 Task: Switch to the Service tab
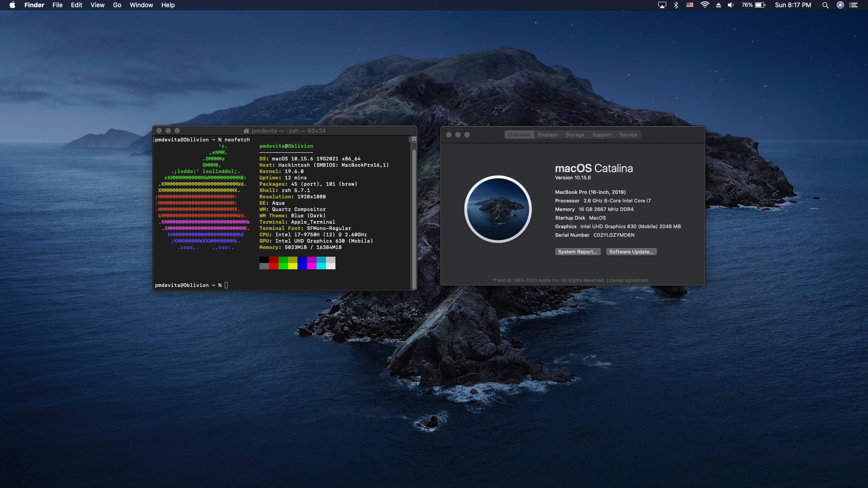coord(628,135)
